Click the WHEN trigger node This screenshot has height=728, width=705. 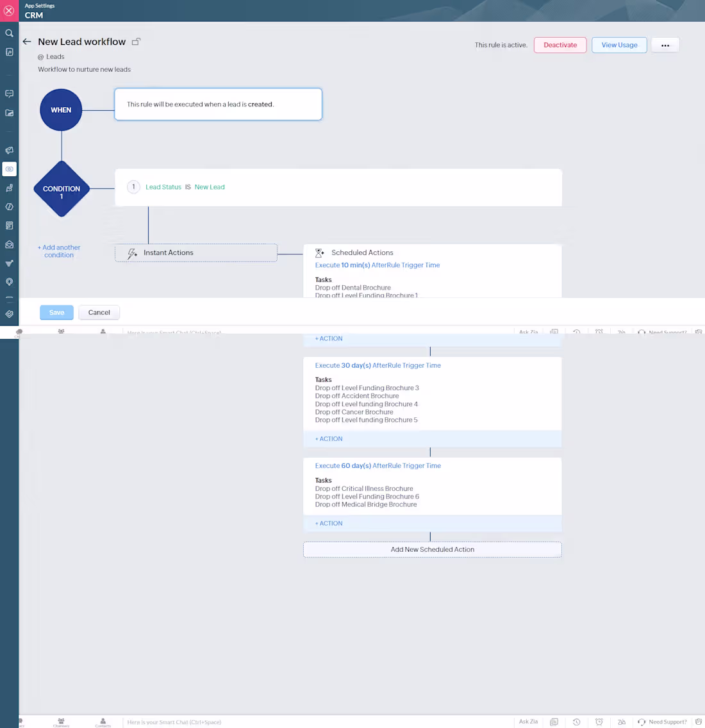(x=61, y=110)
